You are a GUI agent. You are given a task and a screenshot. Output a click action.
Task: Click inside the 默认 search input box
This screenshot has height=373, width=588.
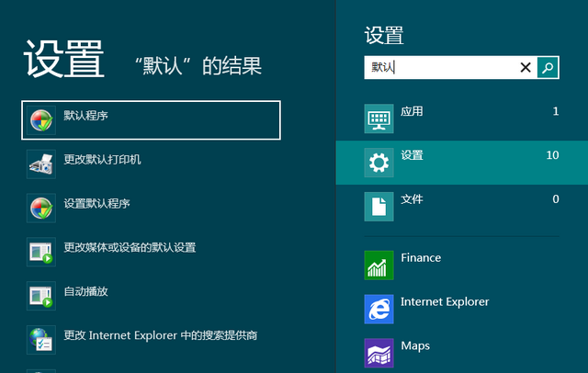pos(441,67)
